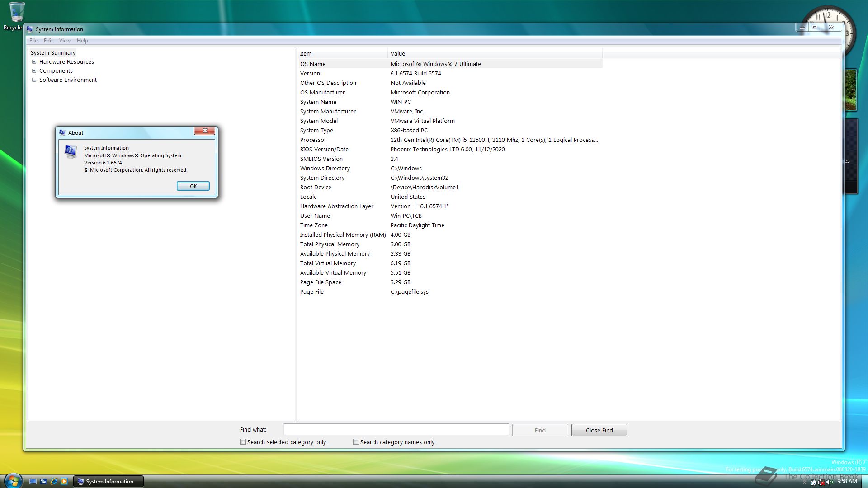Click the disconnected network tray icon
The width and height of the screenshot is (868, 488).
pyautogui.click(x=821, y=482)
